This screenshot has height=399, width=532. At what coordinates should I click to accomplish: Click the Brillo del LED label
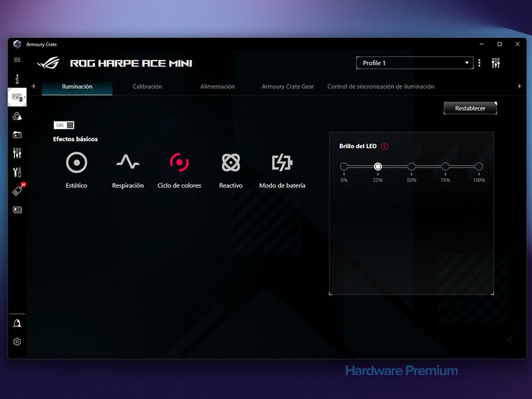point(358,146)
